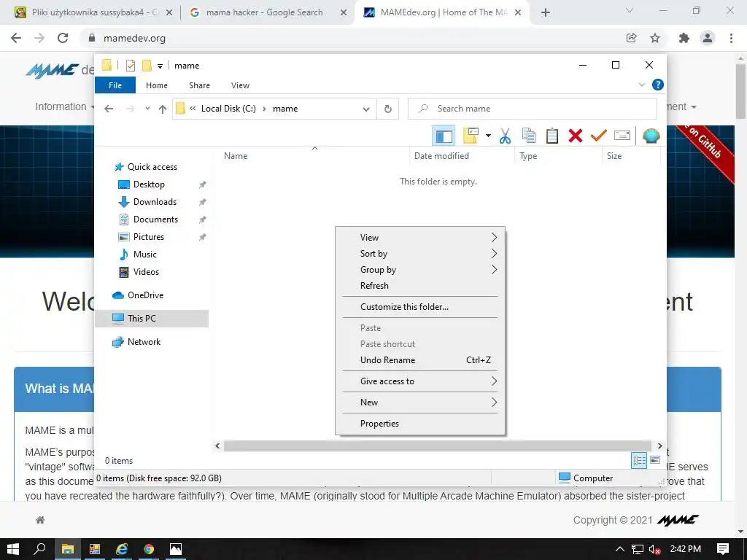Click the red X Delete icon

coord(576,136)
